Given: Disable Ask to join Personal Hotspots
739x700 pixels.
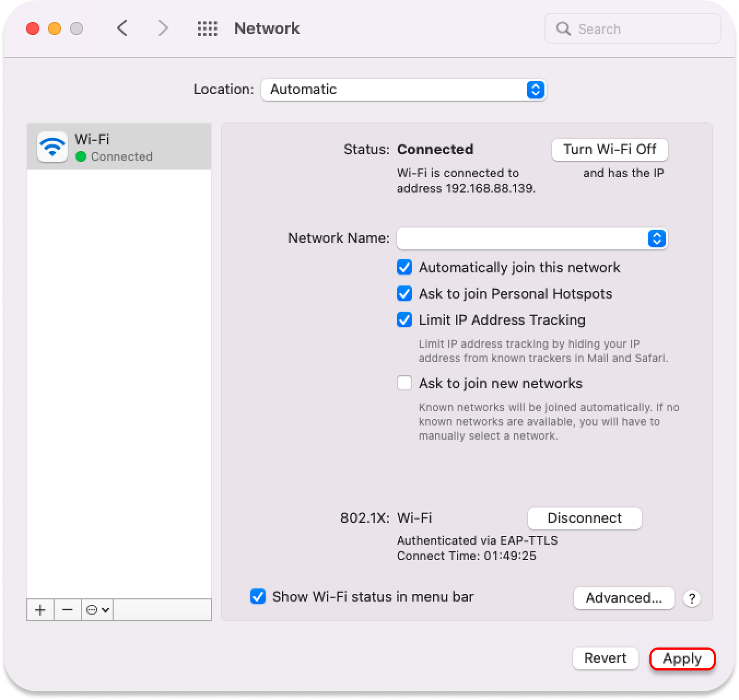Looking at the screenshot, I should 404,294.
